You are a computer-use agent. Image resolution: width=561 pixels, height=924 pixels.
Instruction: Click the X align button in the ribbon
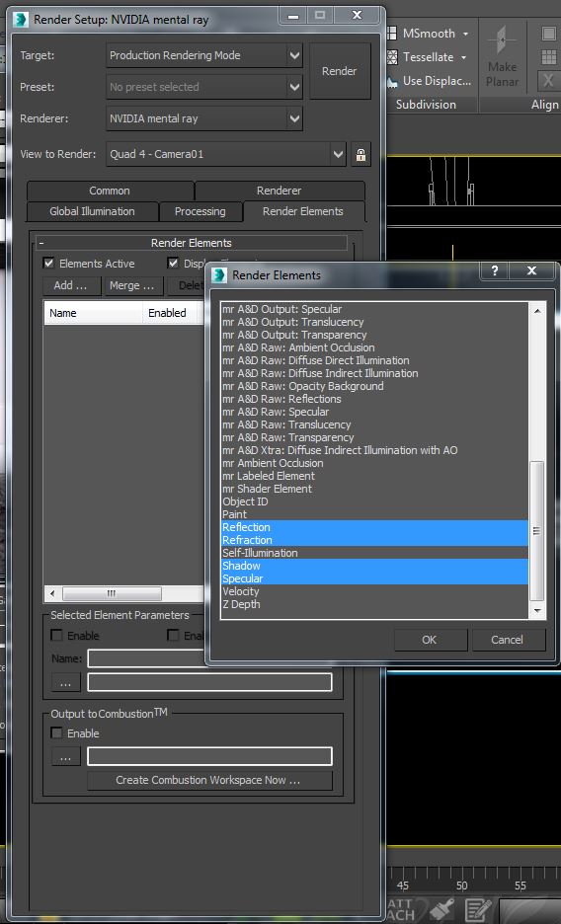(x=548, y=81)
